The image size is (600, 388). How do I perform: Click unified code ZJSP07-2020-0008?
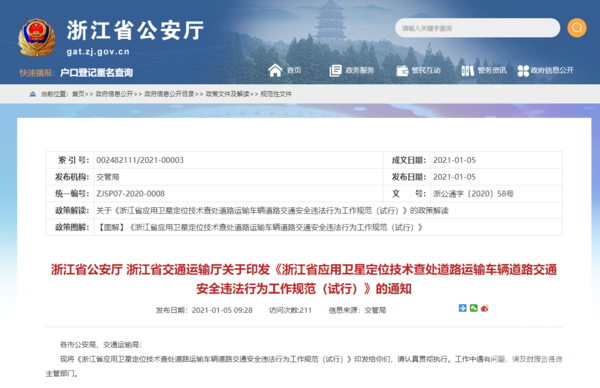pyautogui.click(x=130, y=194)
